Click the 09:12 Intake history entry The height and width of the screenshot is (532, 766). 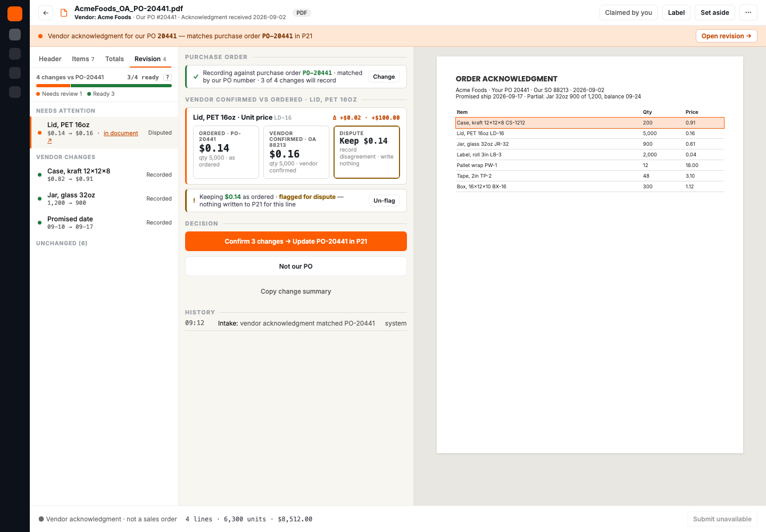[296, 323]
